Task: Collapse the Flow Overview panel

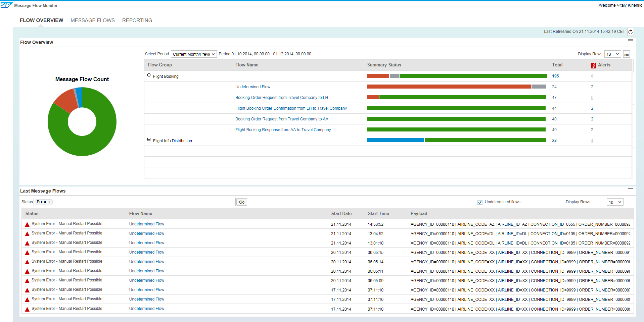Action: coord(631,40)
